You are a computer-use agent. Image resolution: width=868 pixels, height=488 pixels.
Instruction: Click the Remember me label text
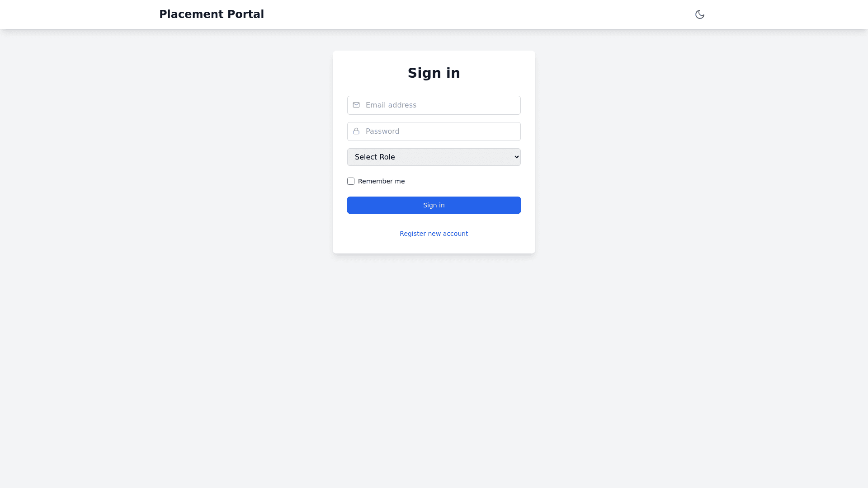point(381,181)
